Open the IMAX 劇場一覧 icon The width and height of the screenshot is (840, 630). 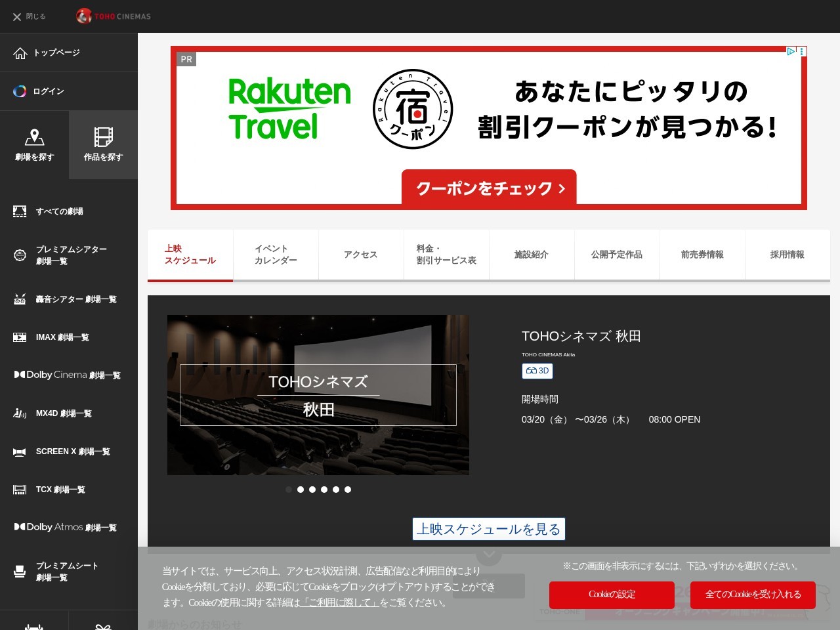[20, 337]
